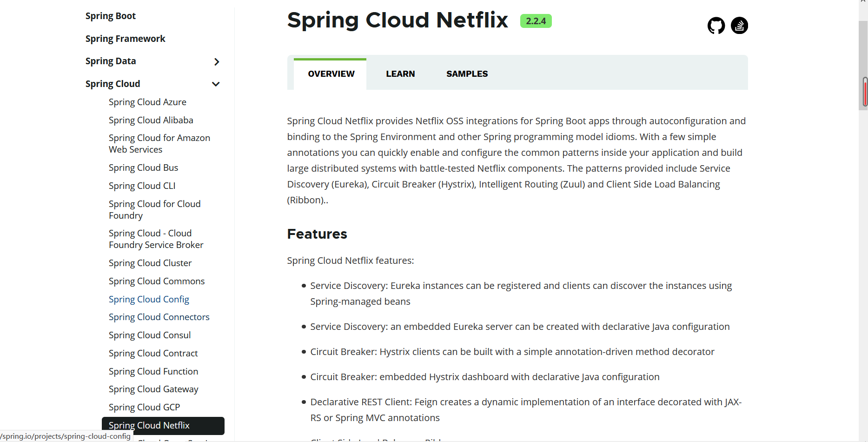Select Spring Cloud for Amazon Web Services
868x442 pixels.
(x=159, y=144)
